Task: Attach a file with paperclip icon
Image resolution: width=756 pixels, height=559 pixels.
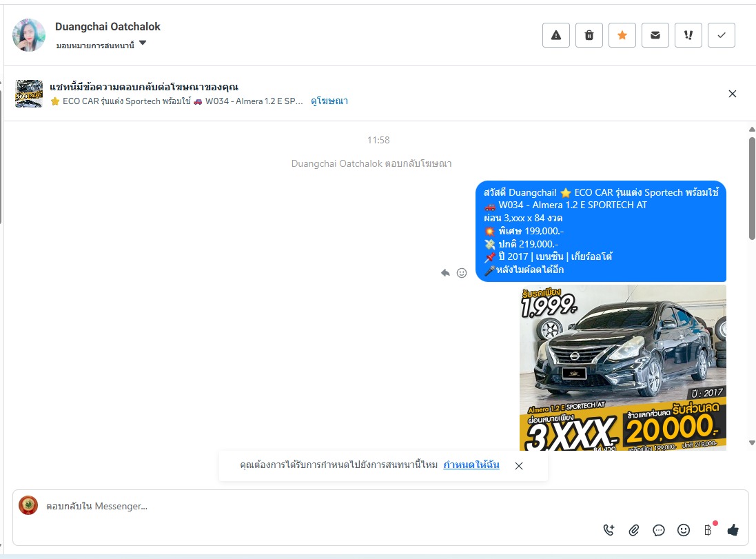Action: (634, 530)
